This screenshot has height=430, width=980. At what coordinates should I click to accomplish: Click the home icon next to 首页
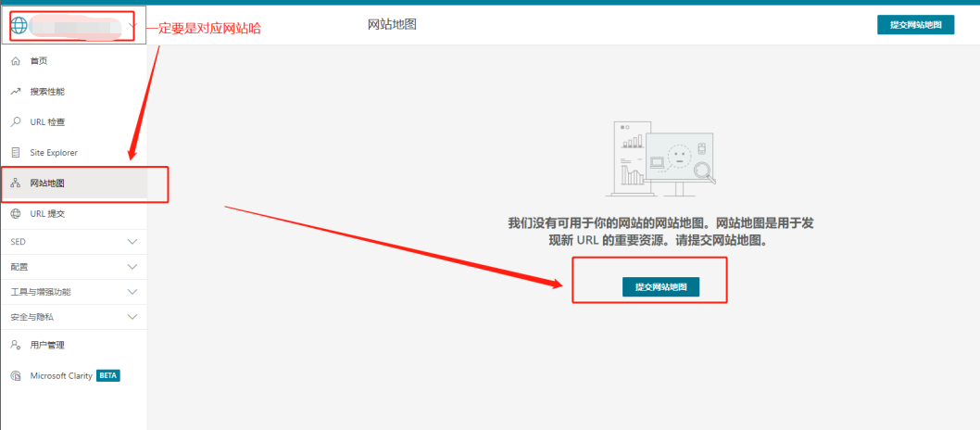point(15,61)
